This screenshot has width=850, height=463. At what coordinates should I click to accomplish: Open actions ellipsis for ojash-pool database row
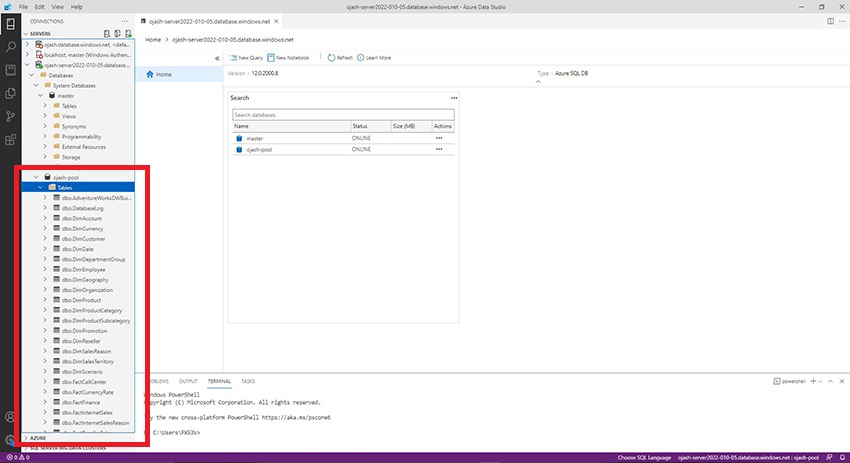439,149
